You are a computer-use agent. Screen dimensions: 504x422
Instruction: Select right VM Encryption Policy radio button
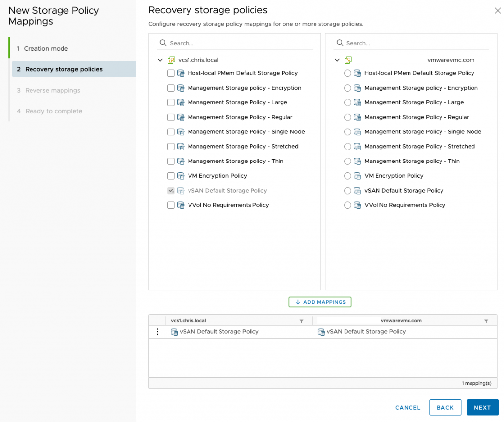point(347,176)
